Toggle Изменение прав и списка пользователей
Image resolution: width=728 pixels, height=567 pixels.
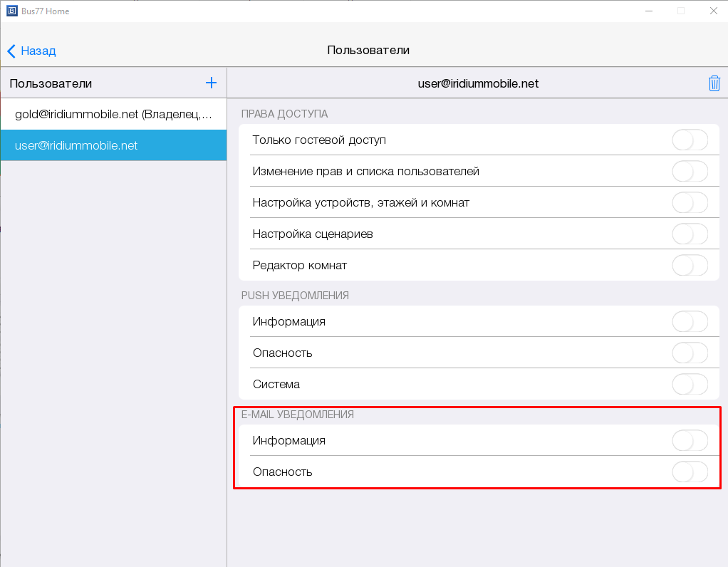click(690, 172)
